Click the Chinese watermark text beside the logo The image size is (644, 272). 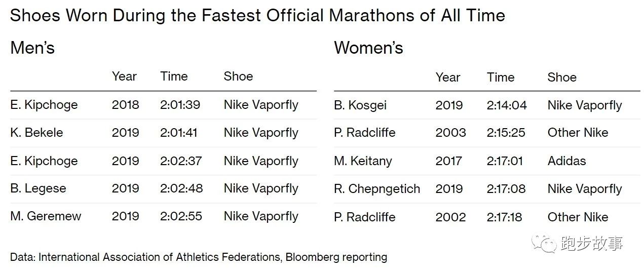pyautogui.click(x=591, y=245)
